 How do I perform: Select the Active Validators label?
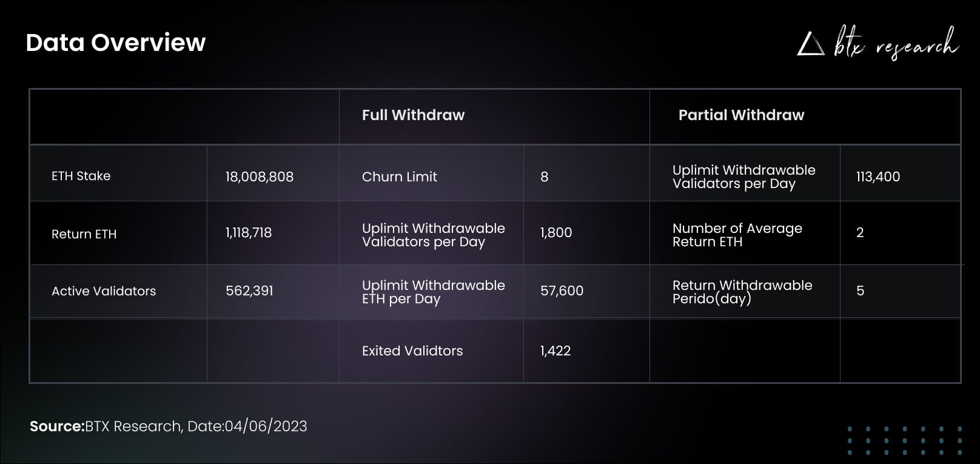pos(104,291)
